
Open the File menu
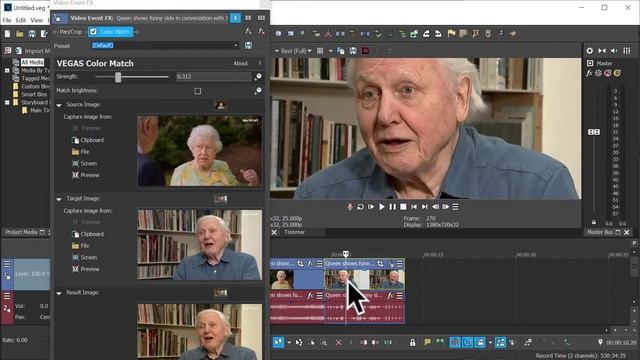click(x=7, y=20)
